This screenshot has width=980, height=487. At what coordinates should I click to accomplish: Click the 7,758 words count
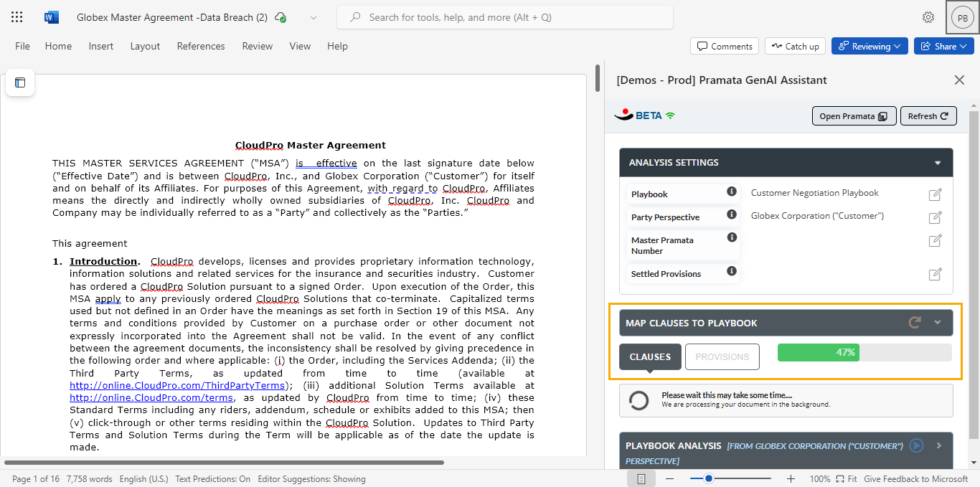pos(90,478)
